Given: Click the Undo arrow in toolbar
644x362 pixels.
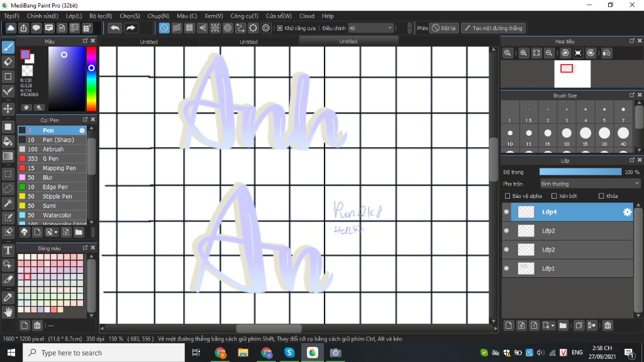Looking at the screenshot, I should 115,28.
